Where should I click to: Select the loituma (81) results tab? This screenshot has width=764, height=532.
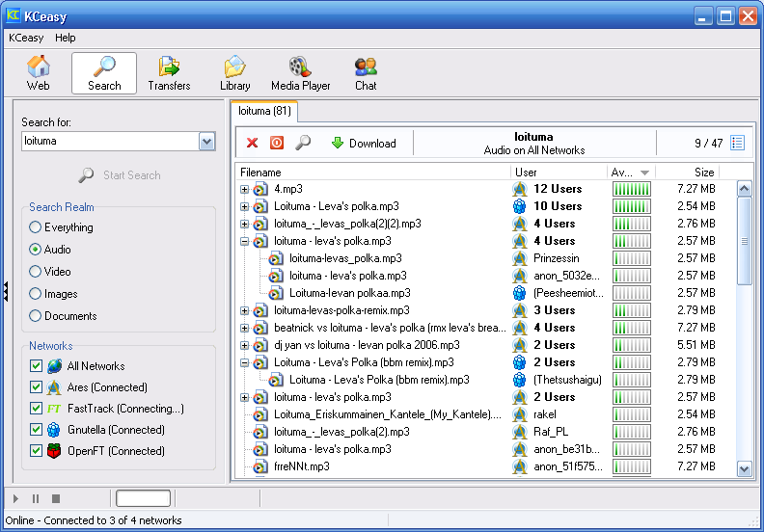[x=264, y=111]
